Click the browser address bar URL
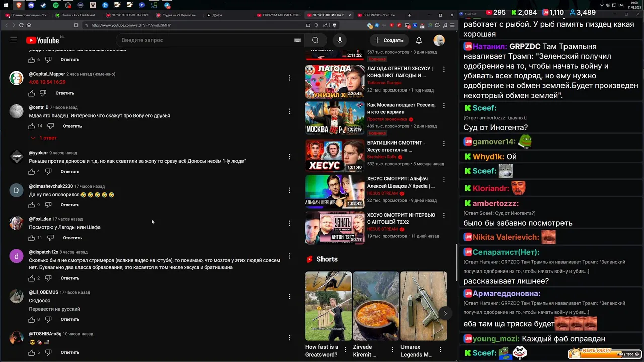 (131, 25)
